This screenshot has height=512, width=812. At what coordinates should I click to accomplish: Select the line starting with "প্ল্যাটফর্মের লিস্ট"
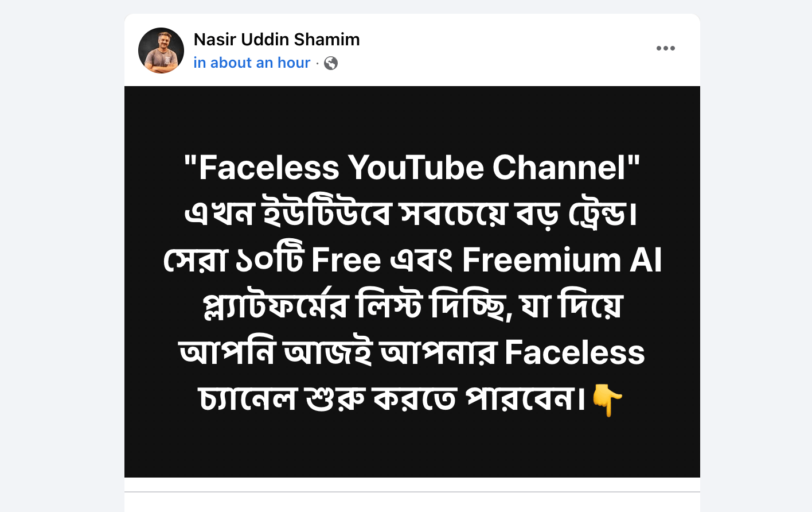[412, 307]
